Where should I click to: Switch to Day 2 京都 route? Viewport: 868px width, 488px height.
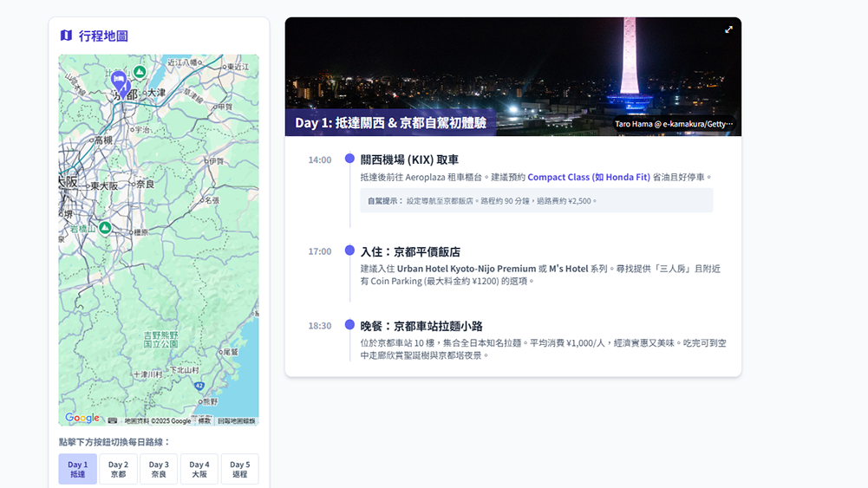point(118,469)
